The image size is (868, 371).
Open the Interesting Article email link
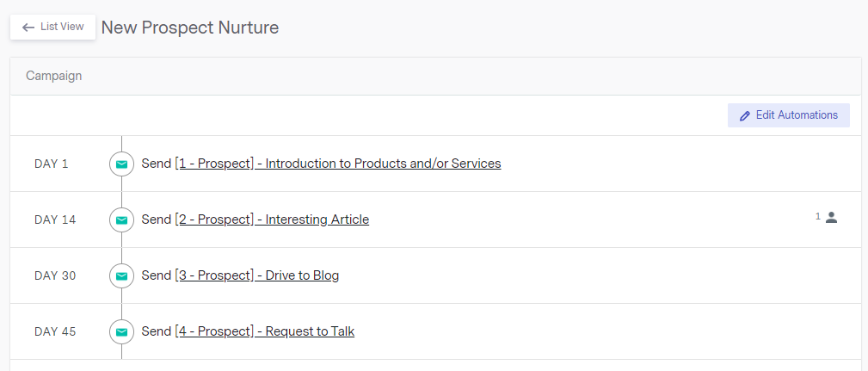point(272,220)
